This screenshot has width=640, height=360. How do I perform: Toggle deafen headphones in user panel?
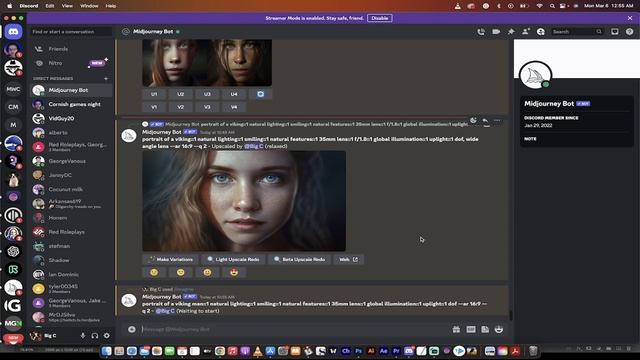(x=95, y=336)
